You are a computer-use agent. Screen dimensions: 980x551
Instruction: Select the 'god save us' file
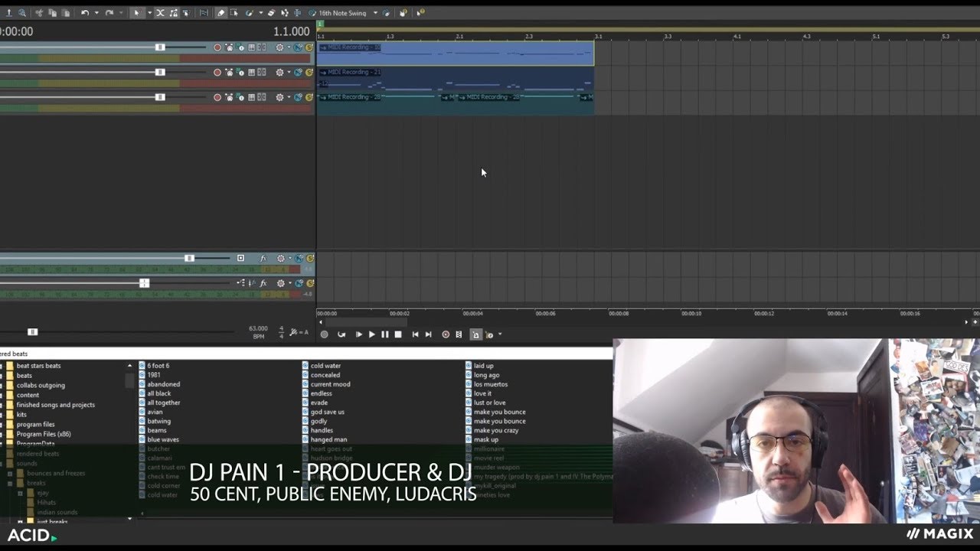point(327,412)
